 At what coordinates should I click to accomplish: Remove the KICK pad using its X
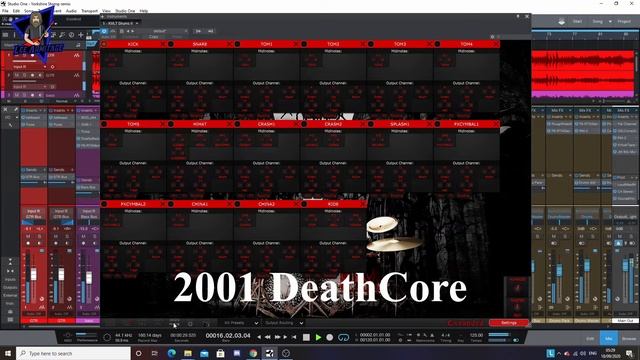coord(163,44)
